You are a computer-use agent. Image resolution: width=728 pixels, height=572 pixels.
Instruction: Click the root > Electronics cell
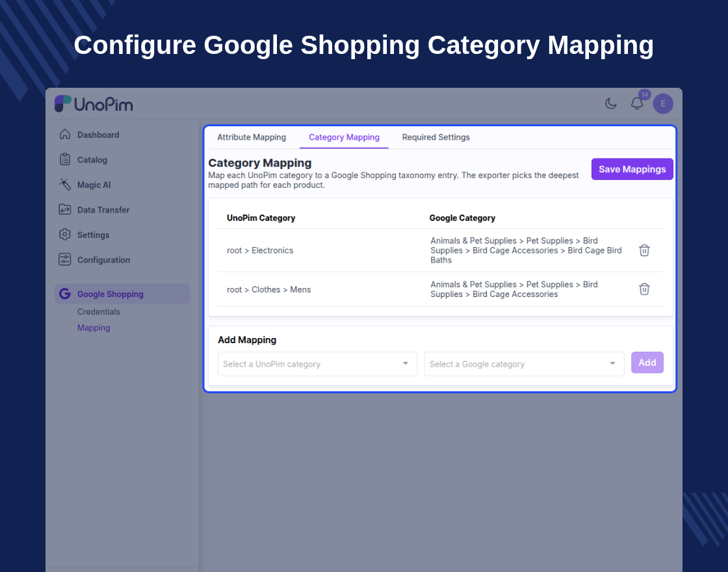(260, 250)
